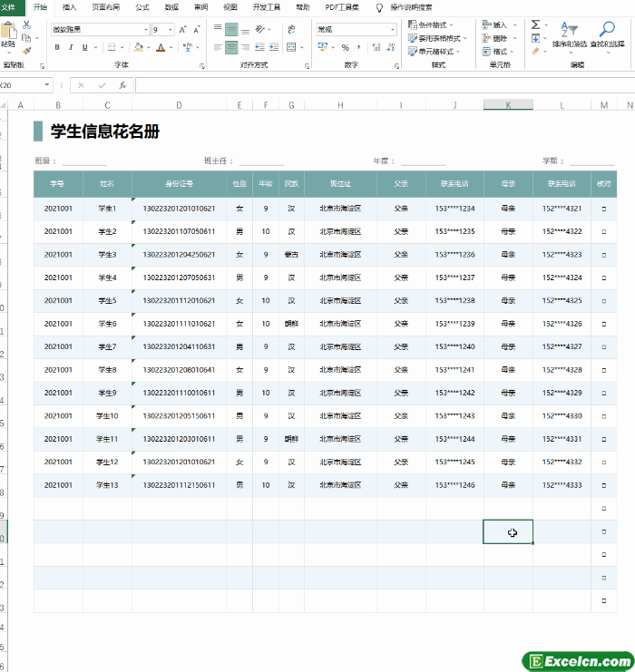
Task: Open the font name dropdown
Action: 146,30
